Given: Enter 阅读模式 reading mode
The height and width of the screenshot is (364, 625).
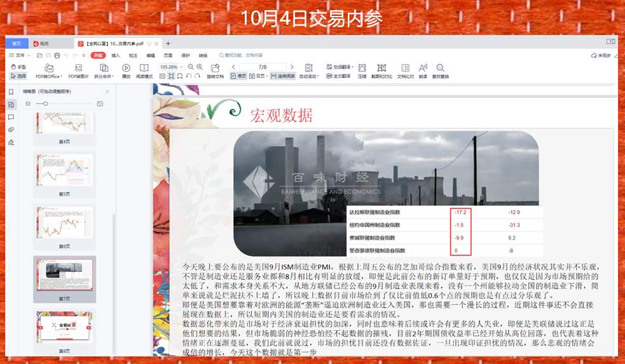Looking at the screenshot, I should [144, 71].
